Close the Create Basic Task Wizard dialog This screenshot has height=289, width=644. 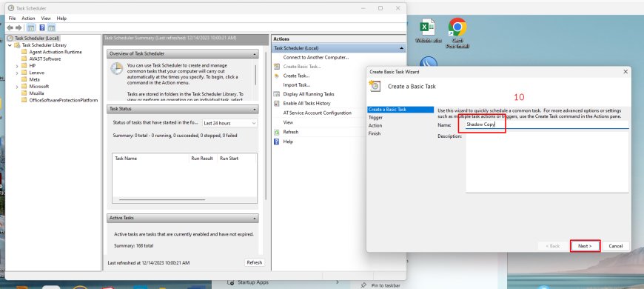point(625,72)
